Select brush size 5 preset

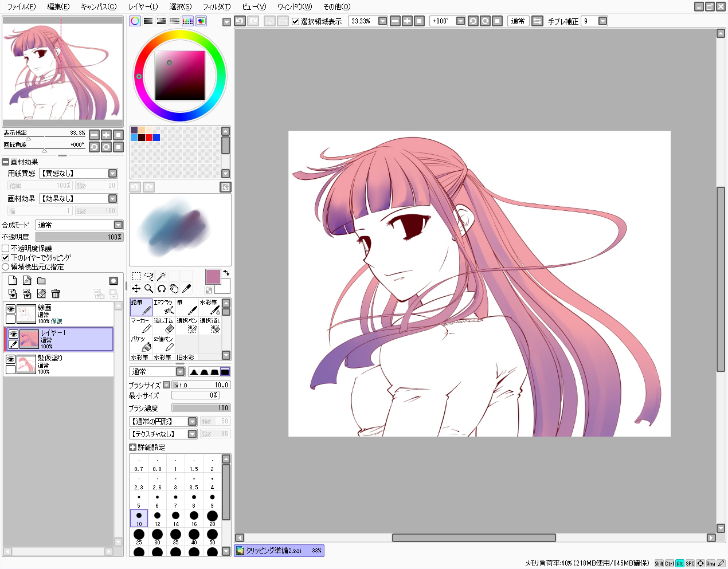pos(139,500)
